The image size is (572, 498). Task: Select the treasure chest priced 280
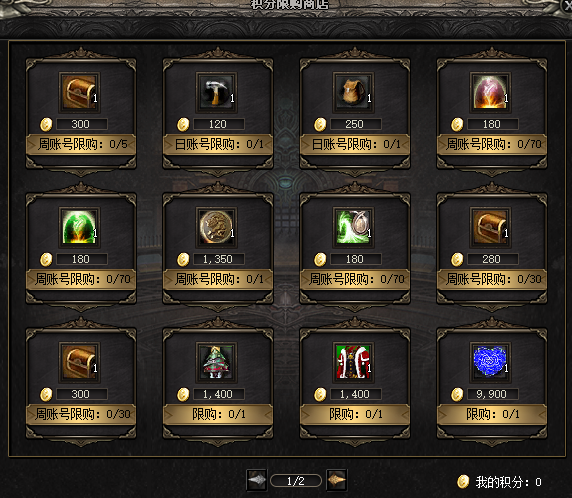tap(490, 227)
